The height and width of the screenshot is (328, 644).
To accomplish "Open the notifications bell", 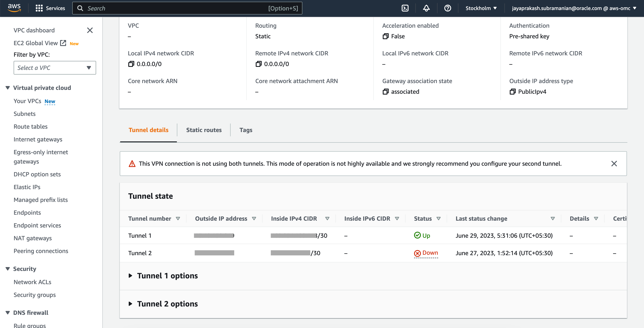I will (x=426, y=8).
